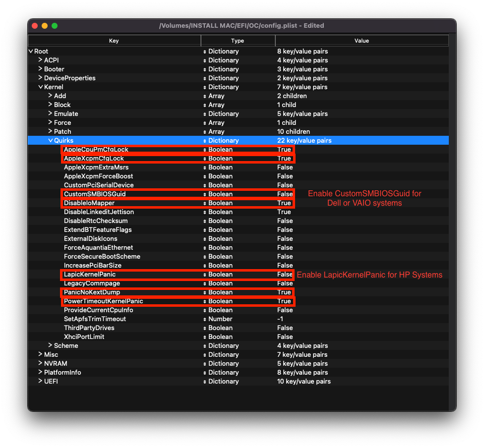Viewport: 484px width, 448px height.
Task: Click the SetApfsTrimTimeout value -1 field
Action: pyautogui.click(x=281, y=319)
